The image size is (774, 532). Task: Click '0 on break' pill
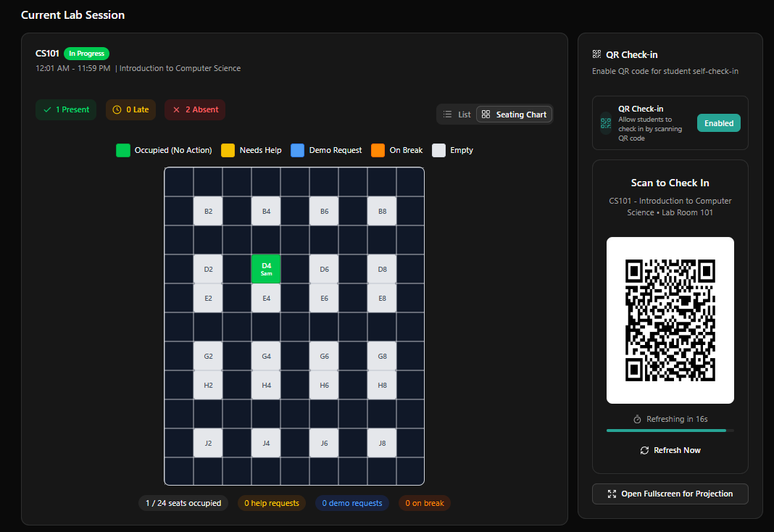(x=425, y=503)
